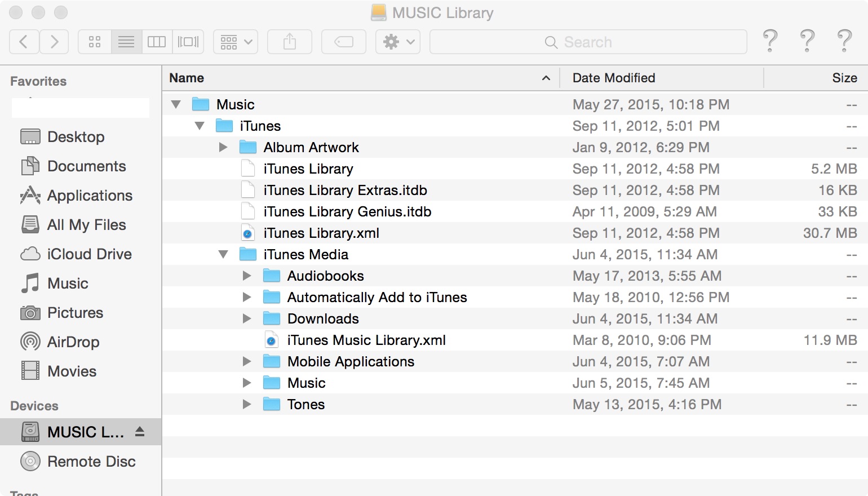The width and height of the screenshot is (868, 496).
Task: Select the iTunes Library.xml file icon
Action: click(248, 233)
